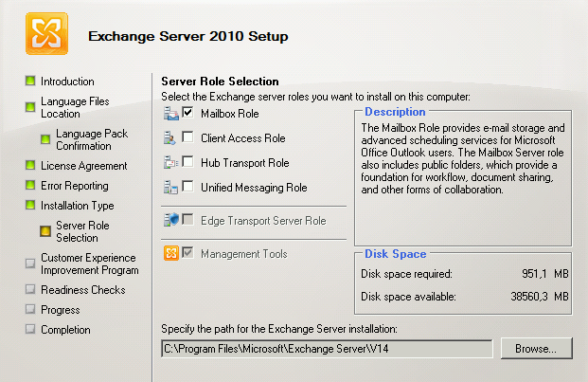588x382 pixels.
Task: Click the Management Tools icon
Action: [x=171, y=254]
